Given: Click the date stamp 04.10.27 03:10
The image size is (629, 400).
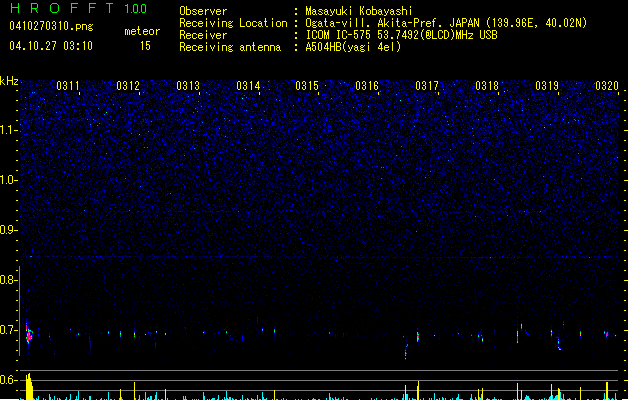Looking at the screenshot, I should pos(51,46).
